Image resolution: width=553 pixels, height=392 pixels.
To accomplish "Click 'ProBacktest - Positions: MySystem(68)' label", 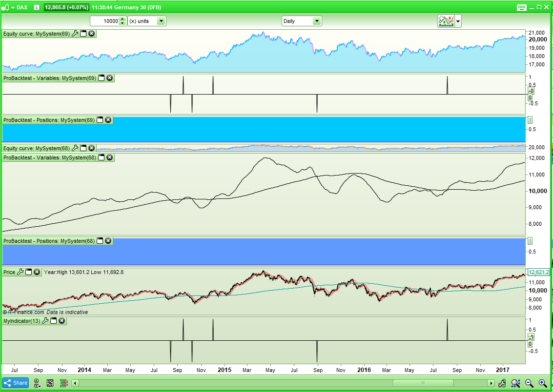I will click(49, 241).
